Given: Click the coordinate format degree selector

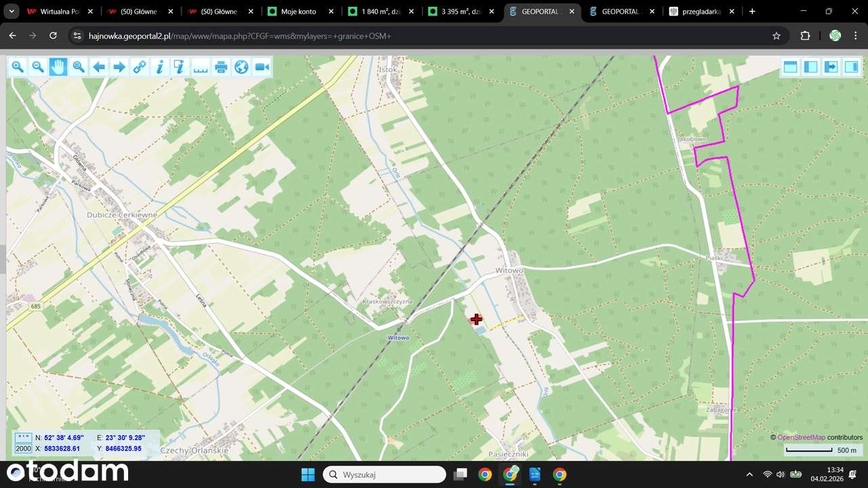Looking at the screenshot, I should [x=22, y=437].
